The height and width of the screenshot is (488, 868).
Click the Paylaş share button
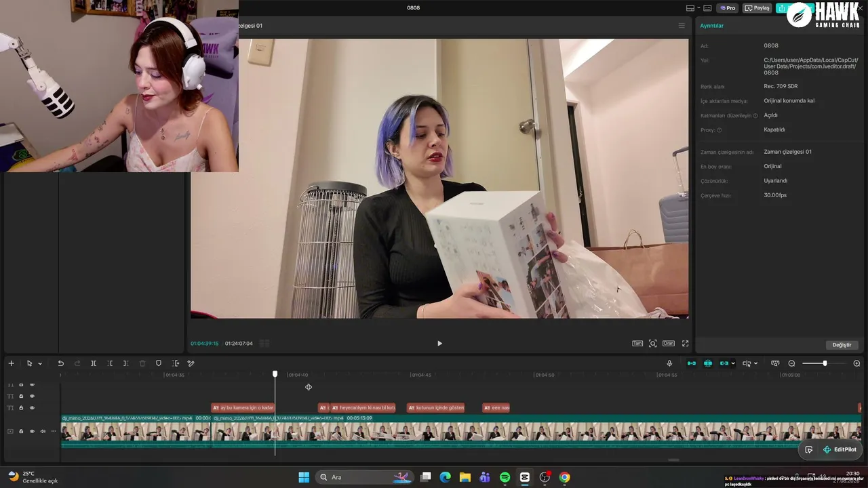757,8
